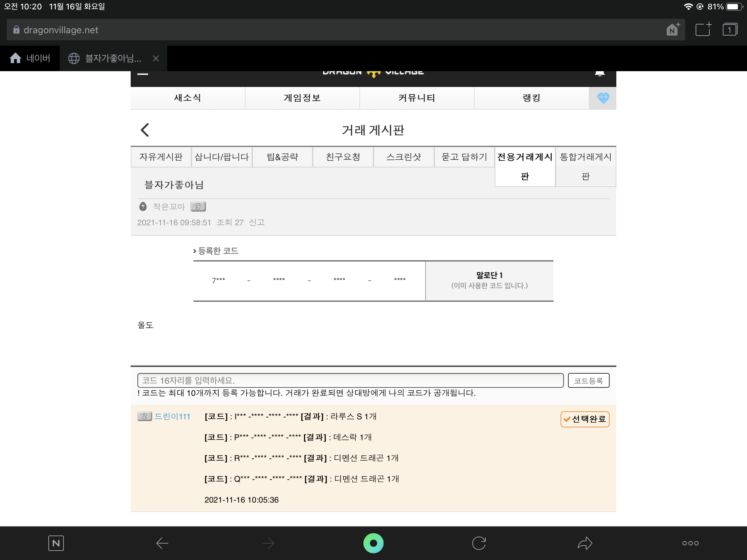747x560 pixels.
Task: Open the 커뮤니티 menu
Action: pyautogui.click(x=416, y=98)
